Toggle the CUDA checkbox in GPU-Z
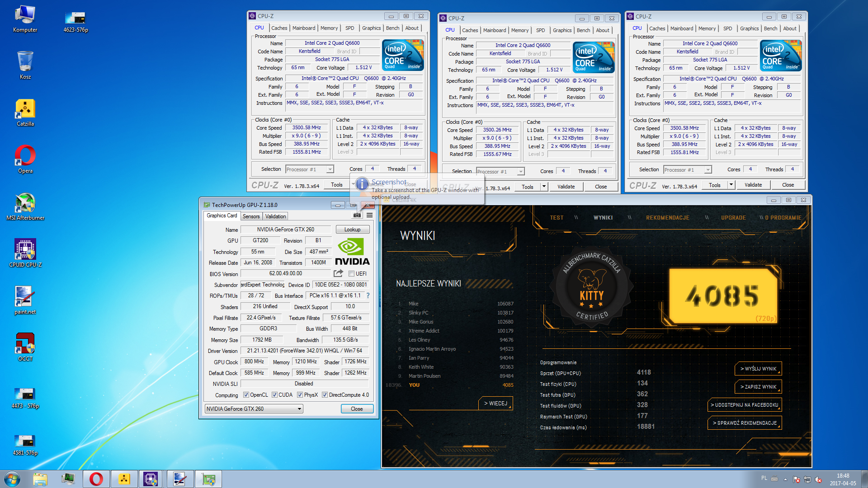Image resolution: width=868 pixels, height=488 pixels. 274,395
